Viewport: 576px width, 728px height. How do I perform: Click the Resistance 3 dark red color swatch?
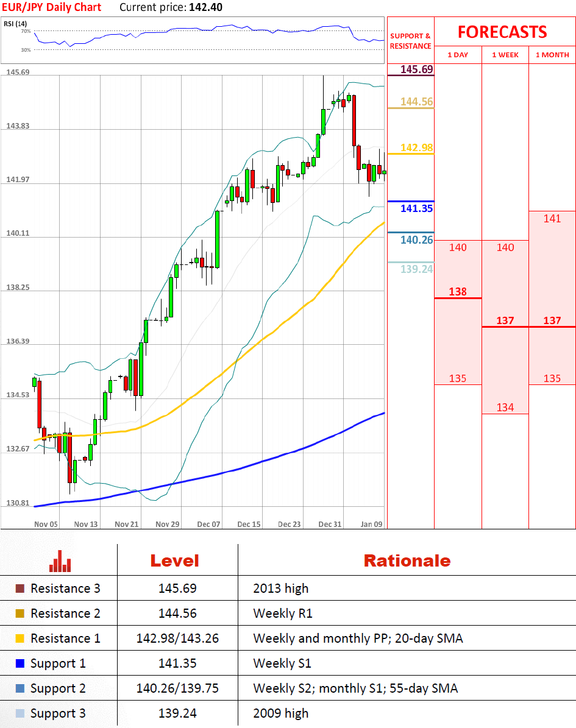(x=20, y=588)
